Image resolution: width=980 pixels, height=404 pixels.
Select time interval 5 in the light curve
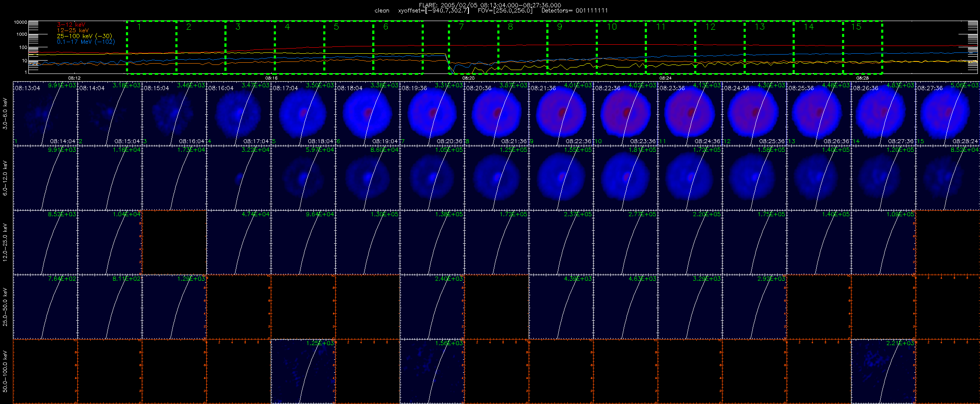(349, 47)
